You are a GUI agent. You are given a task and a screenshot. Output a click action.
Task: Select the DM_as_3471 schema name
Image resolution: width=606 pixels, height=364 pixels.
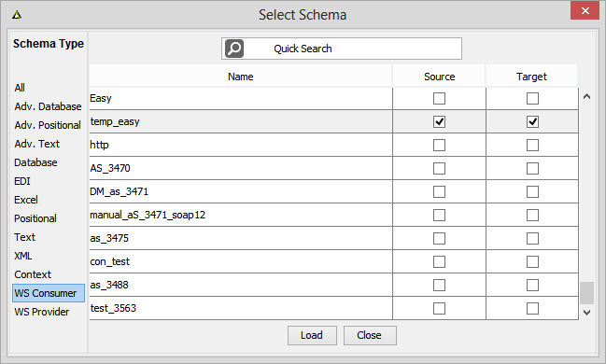(119, 191)
